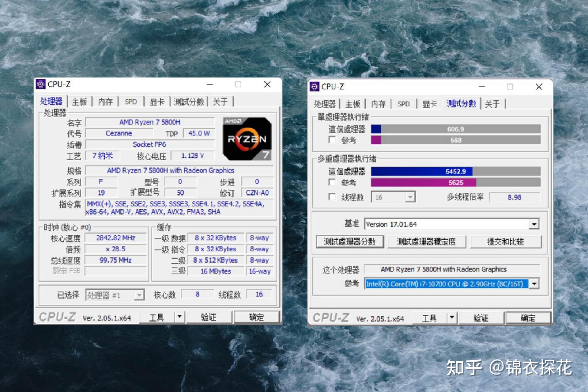Image resolution: width=588 pixels, height=392 pixels.
Task: Switch to 主板 tab in right window
Action: pos(352,104)
